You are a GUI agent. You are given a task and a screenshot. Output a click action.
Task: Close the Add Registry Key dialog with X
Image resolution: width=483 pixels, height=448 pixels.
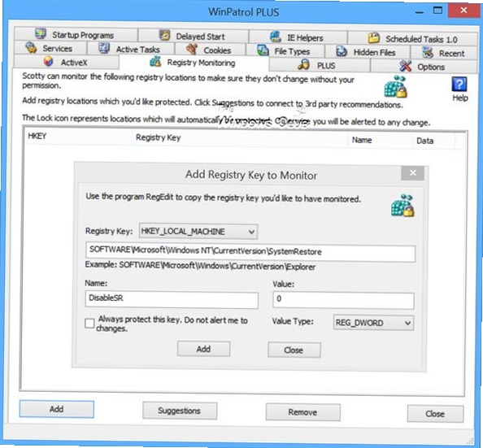tap(413, 173)
